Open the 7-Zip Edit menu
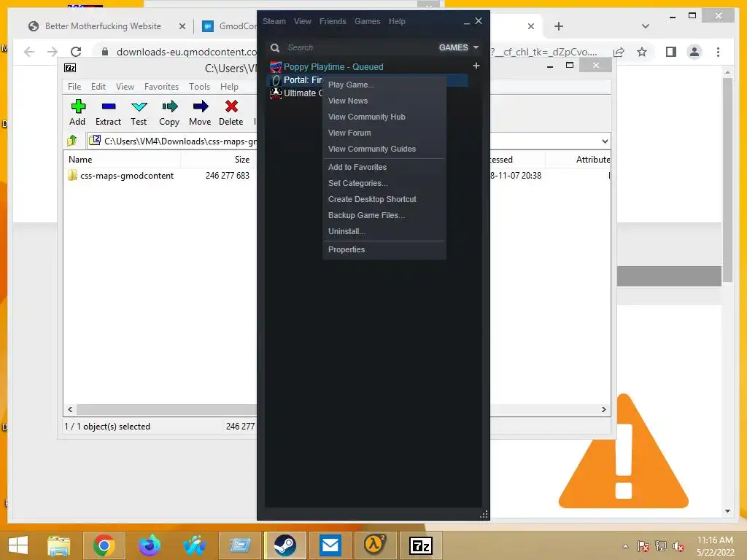The height and width of the screenshot is (560, 747). [98, 87]
